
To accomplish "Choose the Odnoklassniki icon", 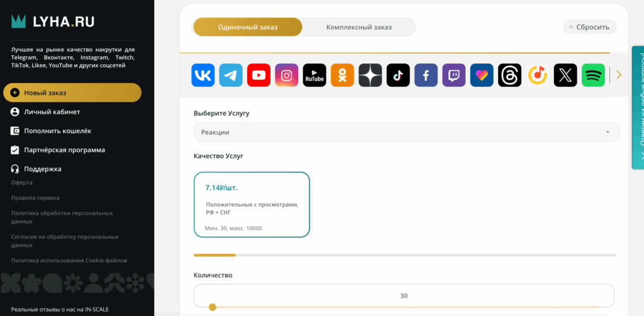I will [x=342, y=75].
